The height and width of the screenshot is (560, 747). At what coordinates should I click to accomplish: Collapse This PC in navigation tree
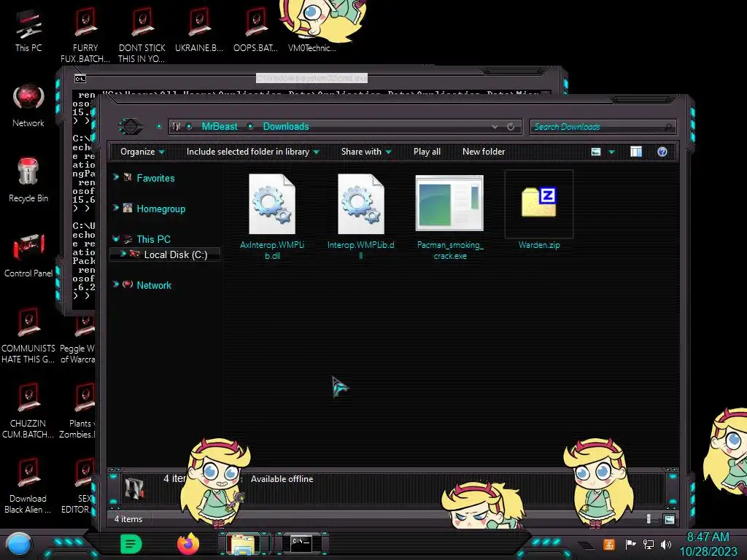(116, 238)
